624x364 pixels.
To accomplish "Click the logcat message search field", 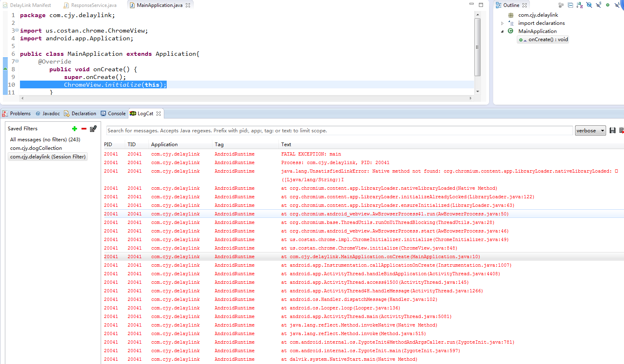I will (340, 131).
